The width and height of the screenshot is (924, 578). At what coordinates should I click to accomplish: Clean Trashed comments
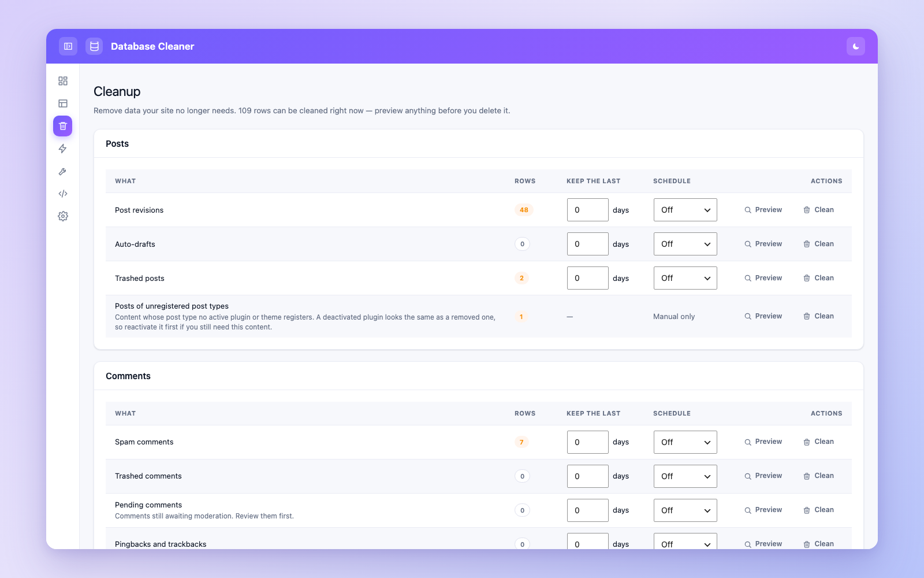[818, 476]
